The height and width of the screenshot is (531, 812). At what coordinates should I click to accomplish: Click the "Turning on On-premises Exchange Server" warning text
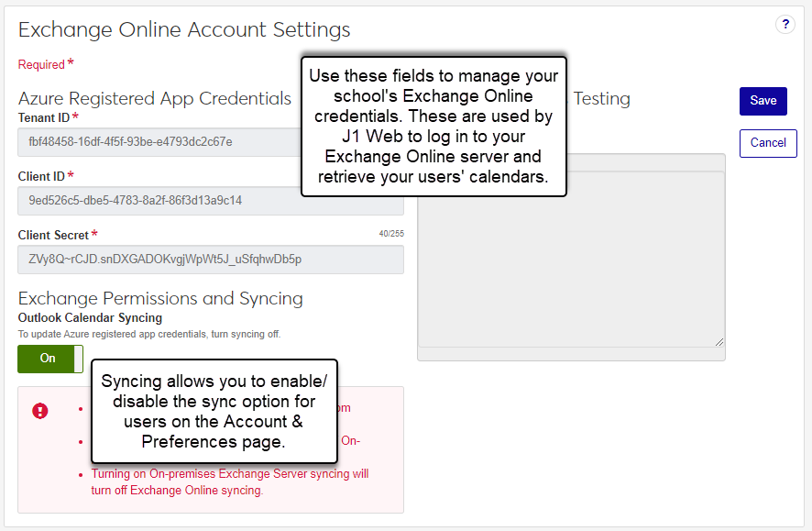230,481
